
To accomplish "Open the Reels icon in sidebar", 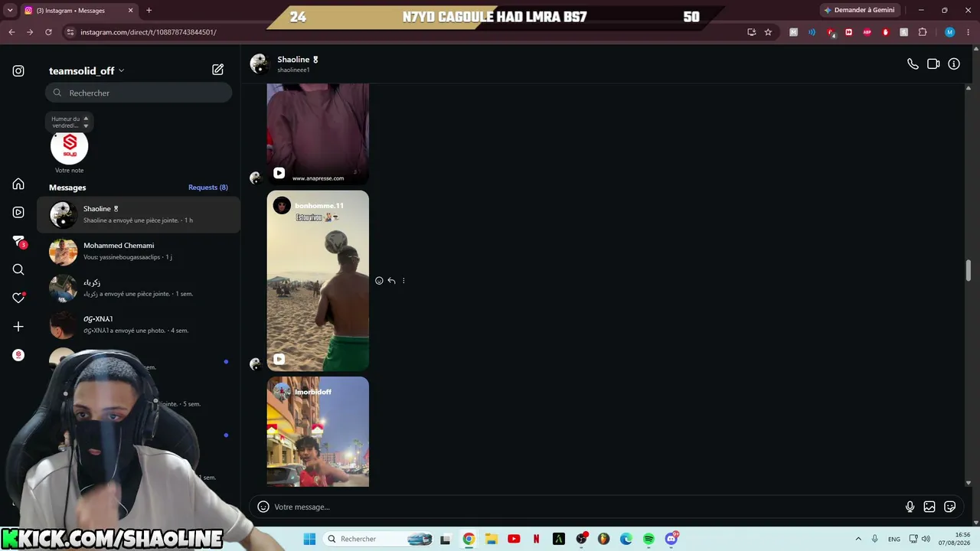I will 18,212.
